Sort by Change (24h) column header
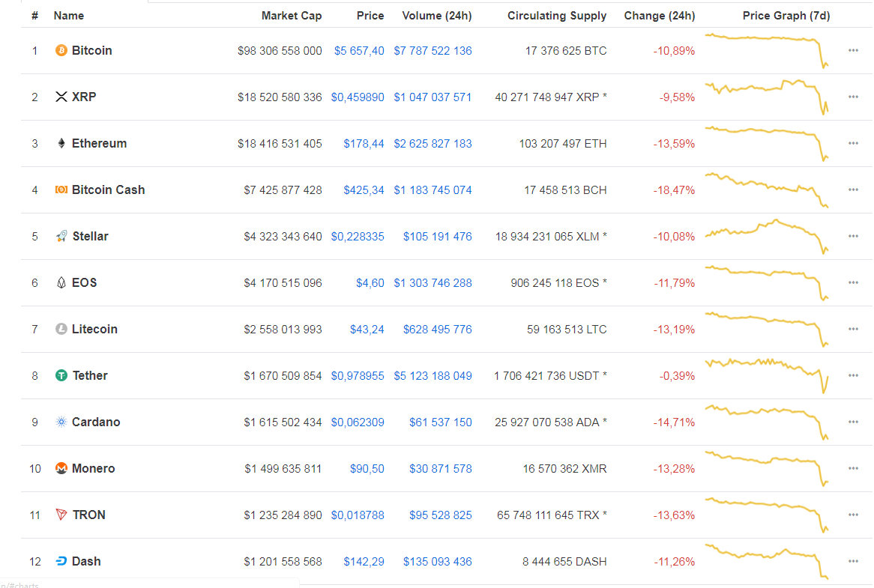The width and height of the screenshot is (874, 588). (x=660, y=16)
